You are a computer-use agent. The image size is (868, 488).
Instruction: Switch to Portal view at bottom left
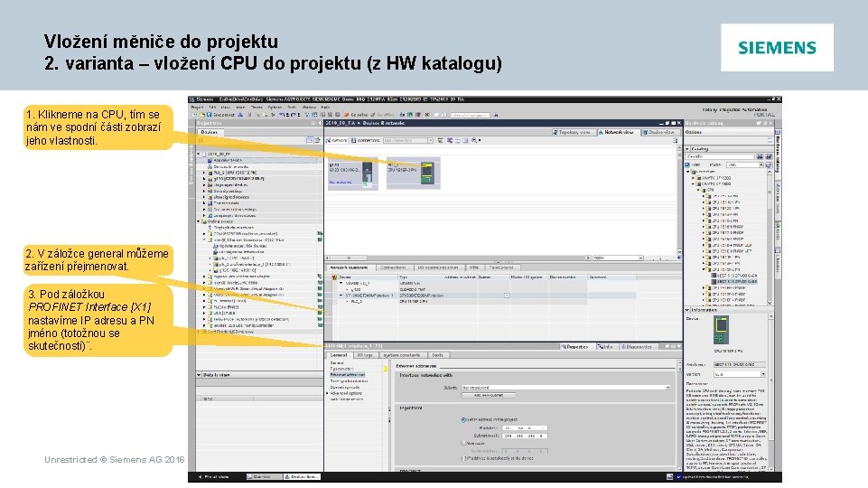click(213, 477)
